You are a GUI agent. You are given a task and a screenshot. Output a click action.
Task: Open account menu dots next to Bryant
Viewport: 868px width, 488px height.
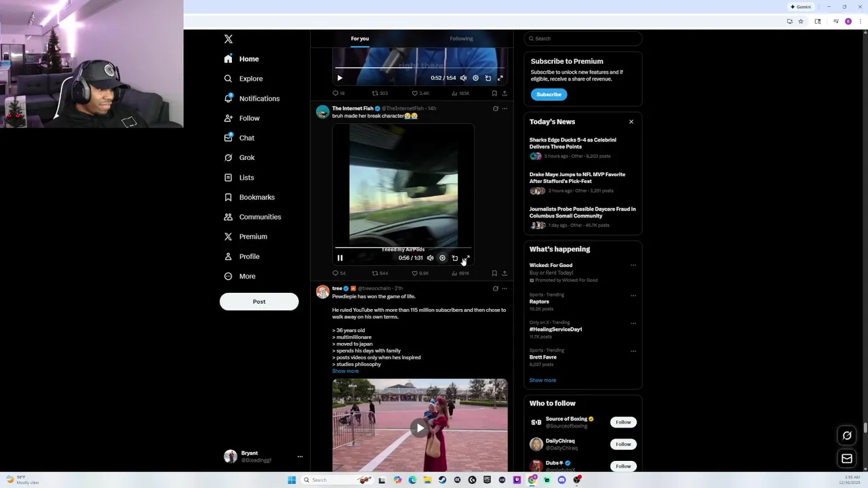[300, 457]
